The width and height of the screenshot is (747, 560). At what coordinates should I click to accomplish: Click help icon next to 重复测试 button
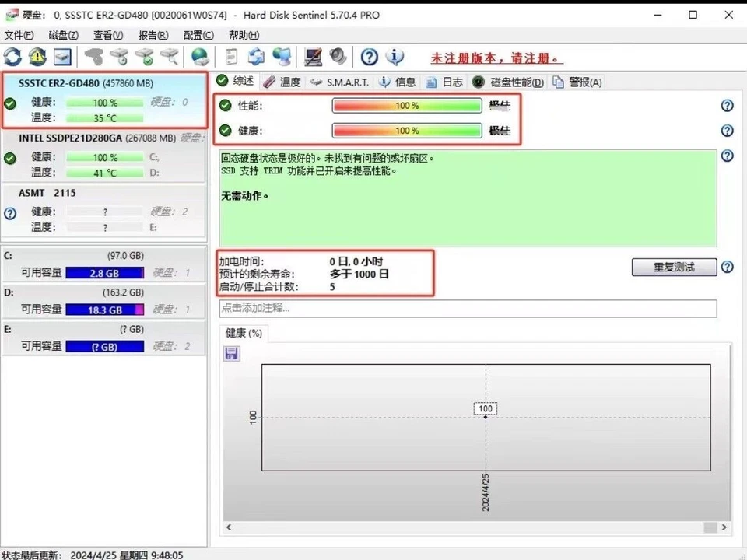coord(727,267)
